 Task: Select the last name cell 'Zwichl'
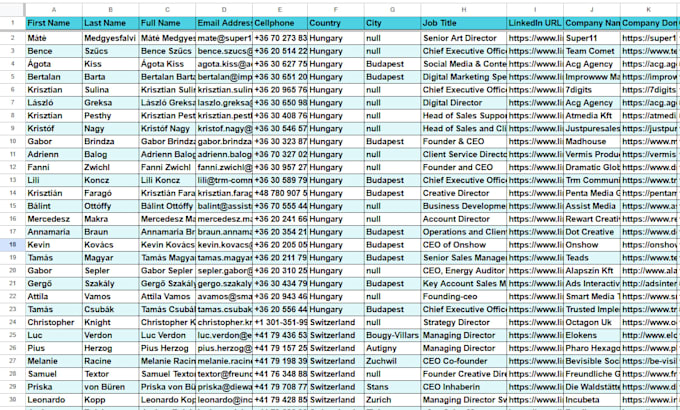(111, 167)
